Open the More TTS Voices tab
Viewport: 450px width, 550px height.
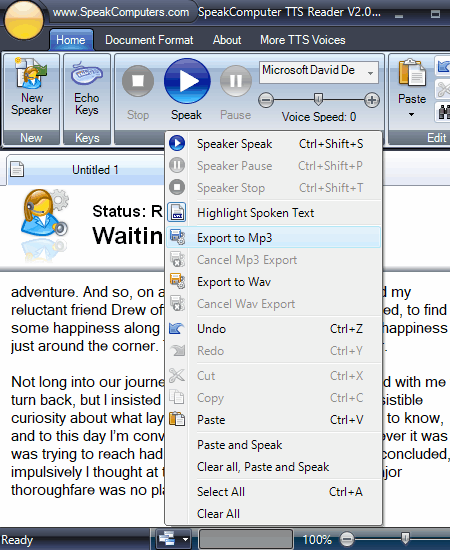click(x=303, y=40)
